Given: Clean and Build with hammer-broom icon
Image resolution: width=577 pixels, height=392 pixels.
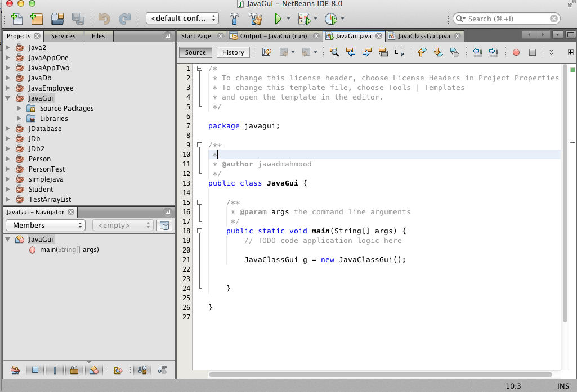Looking at the screenshot, I should [256, 19].
